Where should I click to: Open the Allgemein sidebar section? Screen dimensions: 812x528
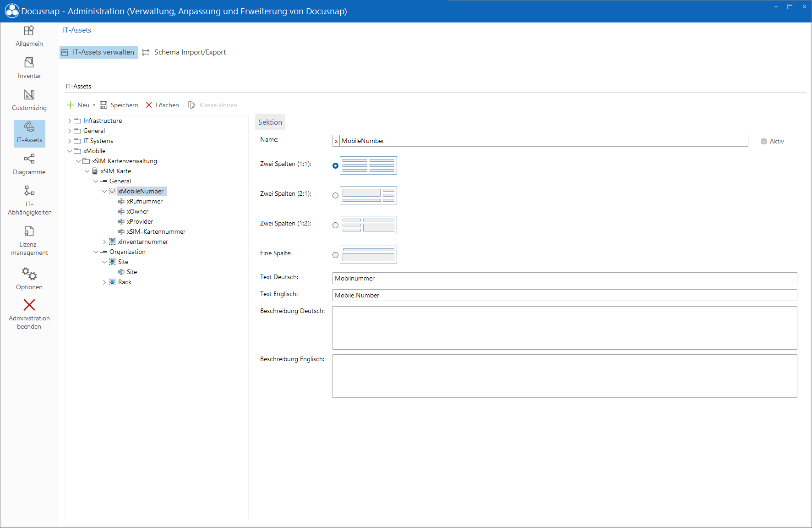(x=29, y=36)
